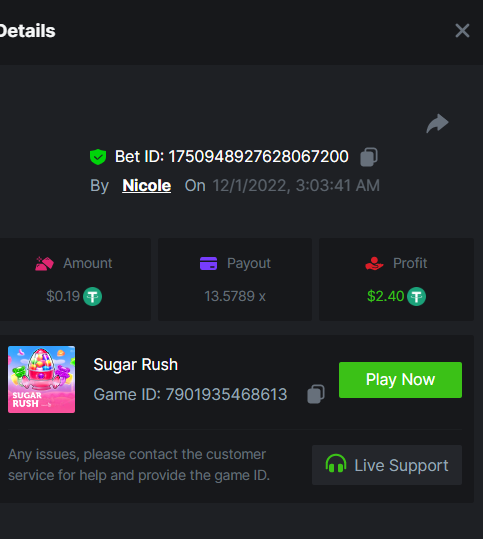Click the $2.40 profit amount
The image size is (483, 539).
[x=385, y=296]
